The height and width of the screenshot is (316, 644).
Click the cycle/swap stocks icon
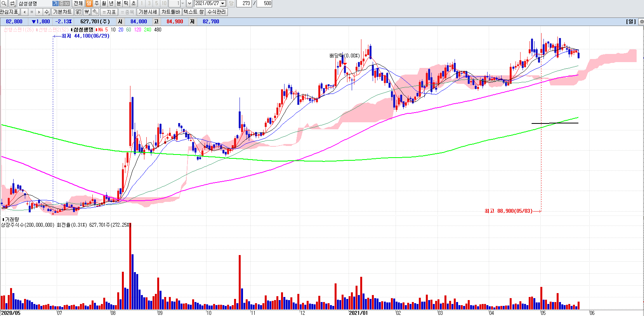12,3
